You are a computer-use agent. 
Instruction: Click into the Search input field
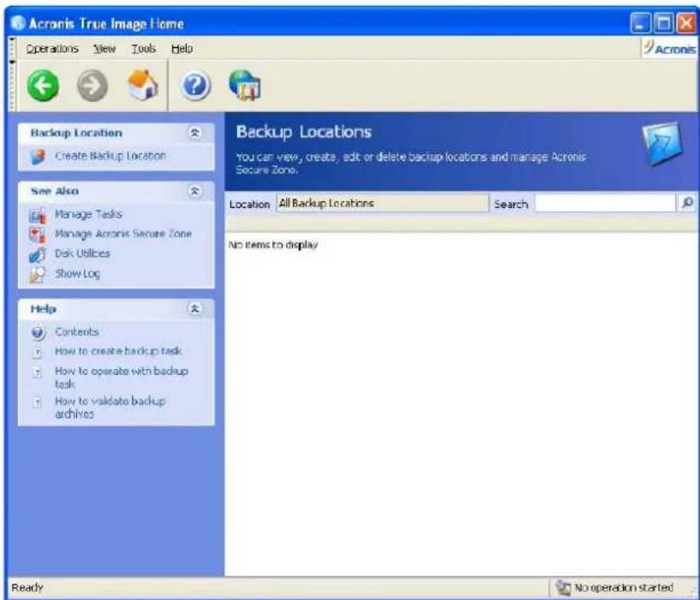605,203
